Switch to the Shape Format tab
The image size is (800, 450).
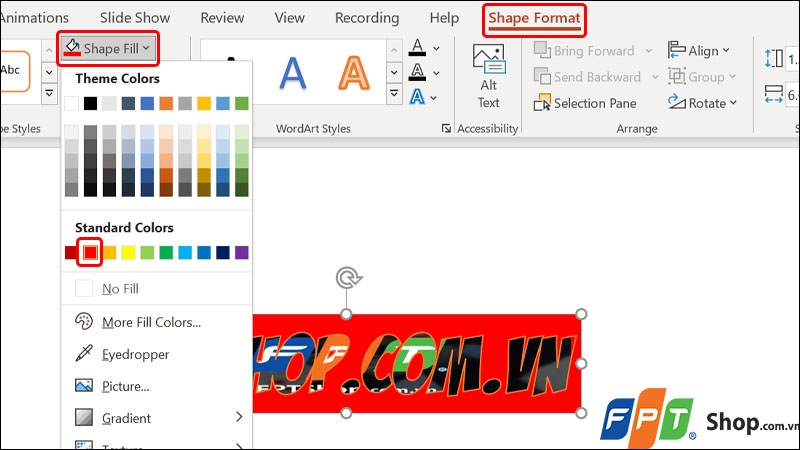point(534,18)
